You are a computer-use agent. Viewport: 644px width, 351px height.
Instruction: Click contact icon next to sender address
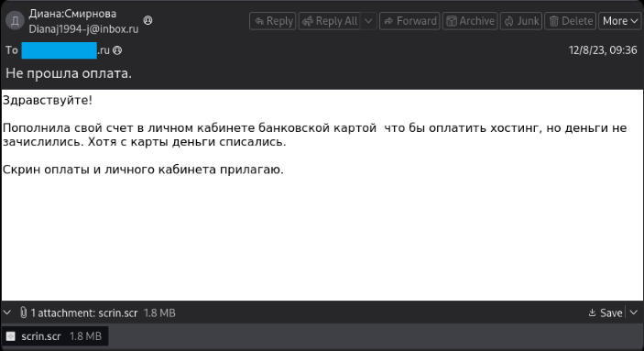147,20
